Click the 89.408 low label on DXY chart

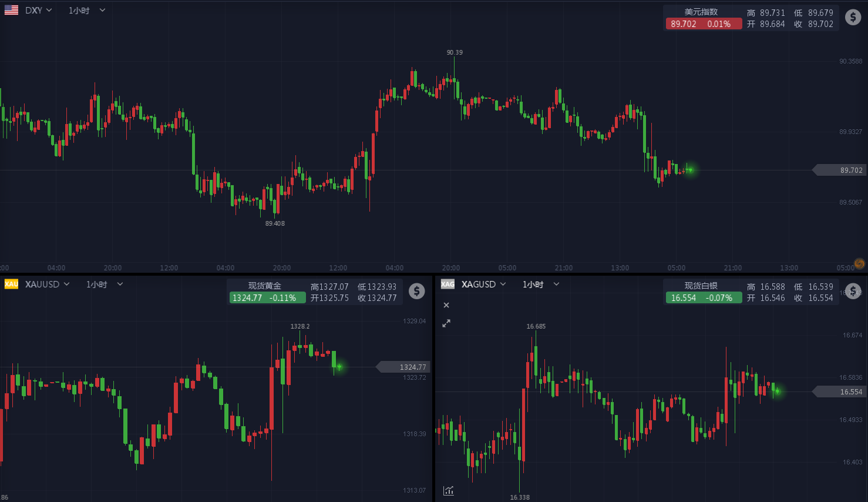[x=275, y=223]
